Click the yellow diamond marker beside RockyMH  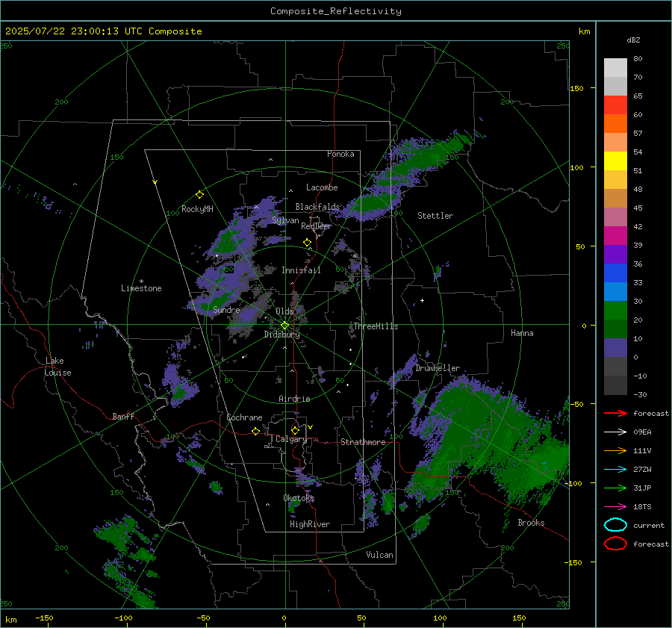(x=199, y=195)
